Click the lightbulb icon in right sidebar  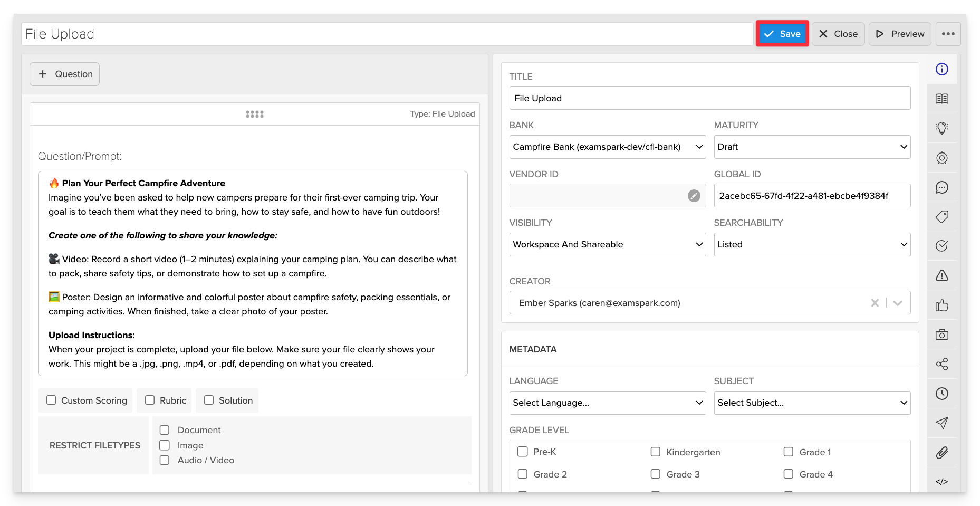click(x=941, y=128)
